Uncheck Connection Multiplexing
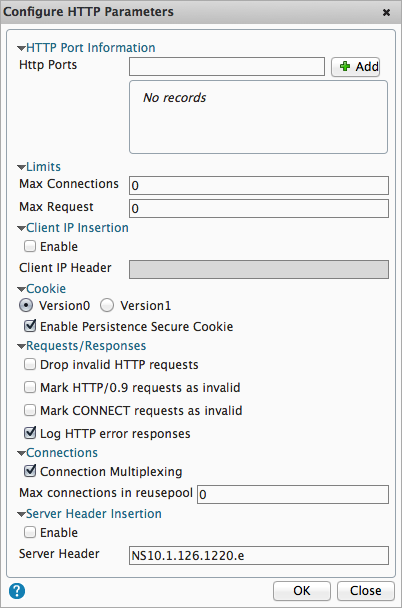 pos(30,471)
